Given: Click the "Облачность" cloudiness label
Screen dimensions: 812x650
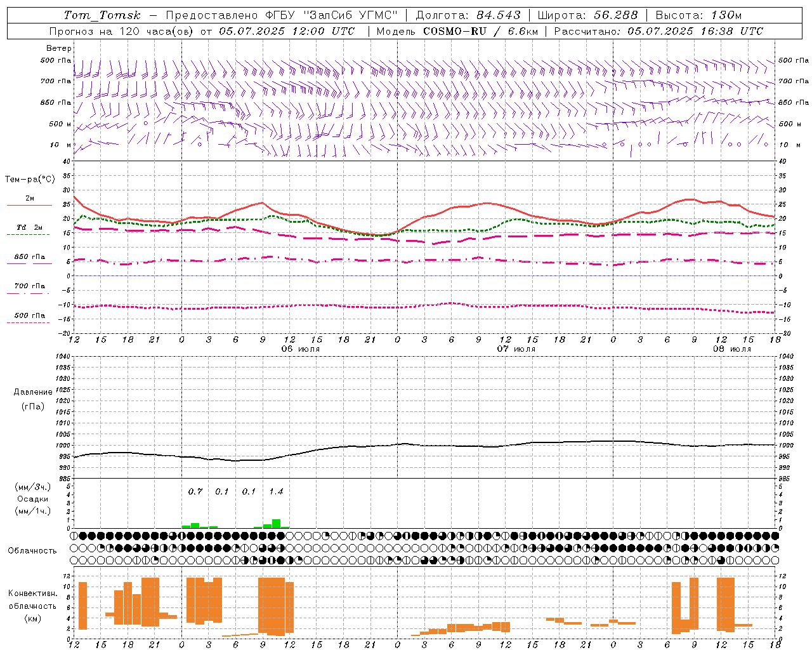Looking at the screenshot, I should point(32,551).
